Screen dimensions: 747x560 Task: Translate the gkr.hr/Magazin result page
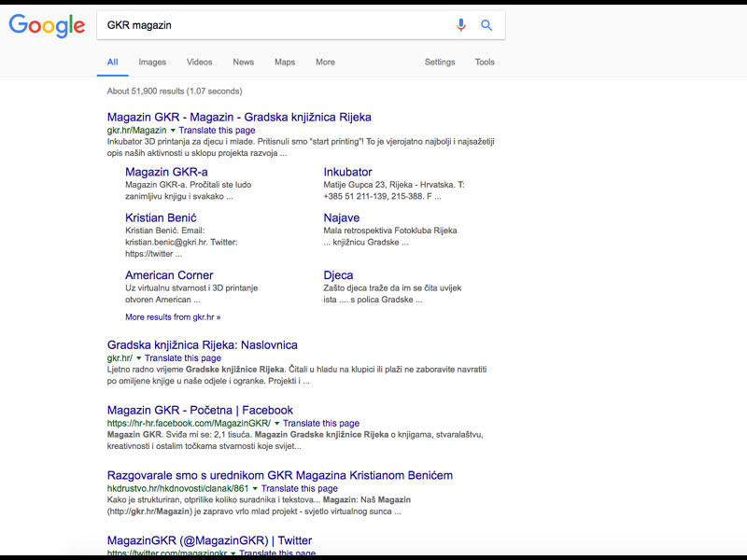coord(218,130)
